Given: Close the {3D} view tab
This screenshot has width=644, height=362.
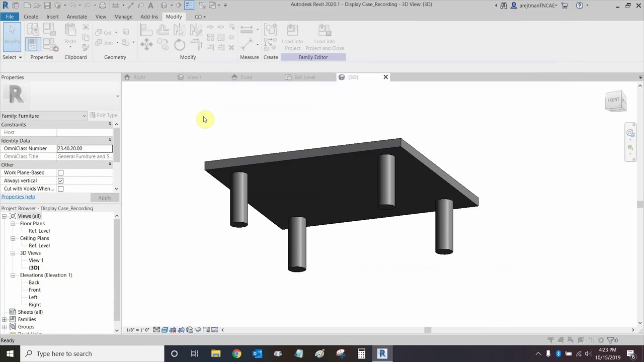Looking at the screenshot, I should click(x=386, y=77).
